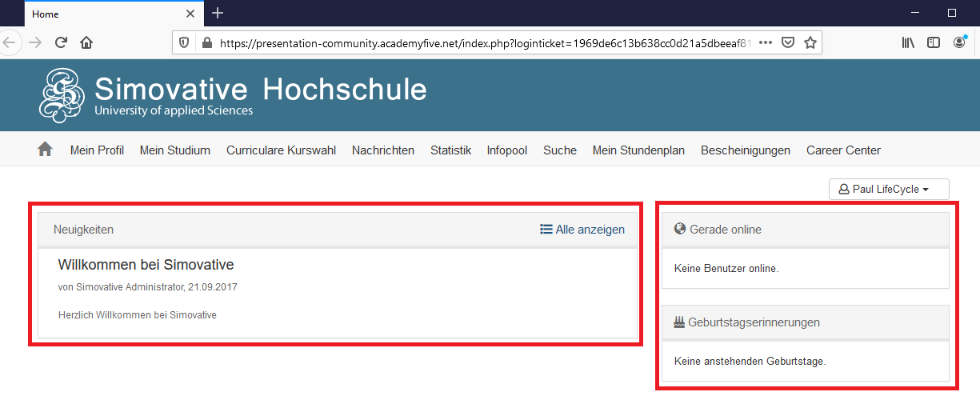Toggle the browser sidebar view
This screenshot has width=980, height=396.
(934, 42)
